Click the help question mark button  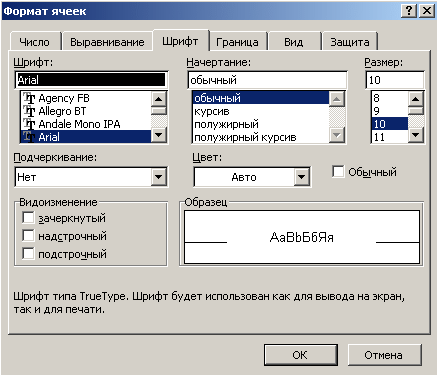(x=409, y=11)
